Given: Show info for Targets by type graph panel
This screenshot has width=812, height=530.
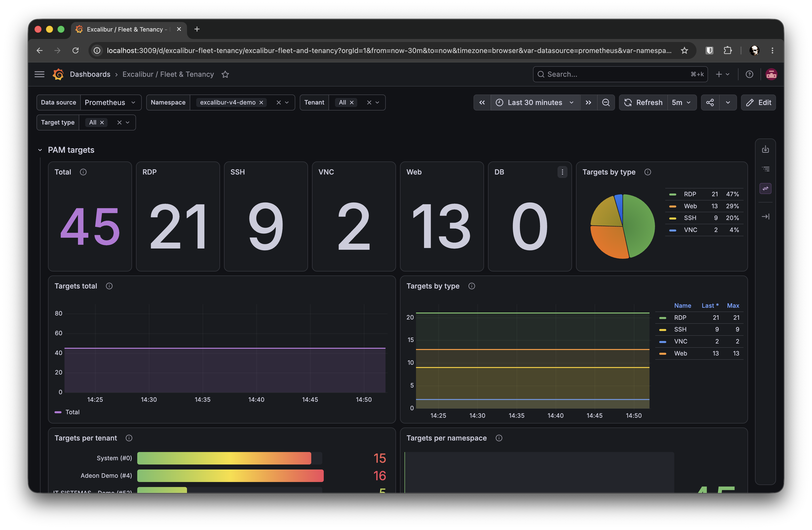Looking at the screenshot, I should coord(471,286).
